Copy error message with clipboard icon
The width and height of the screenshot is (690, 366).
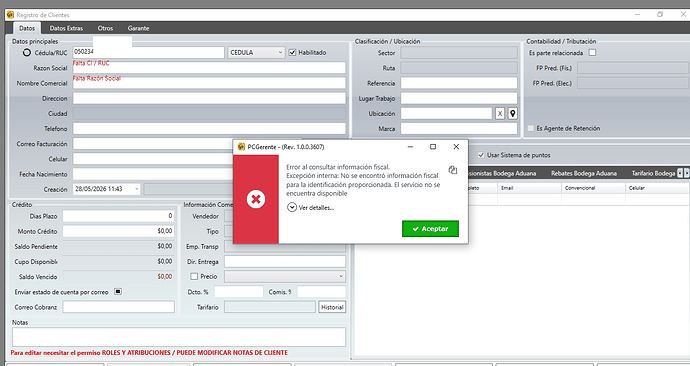pos(453,170)
